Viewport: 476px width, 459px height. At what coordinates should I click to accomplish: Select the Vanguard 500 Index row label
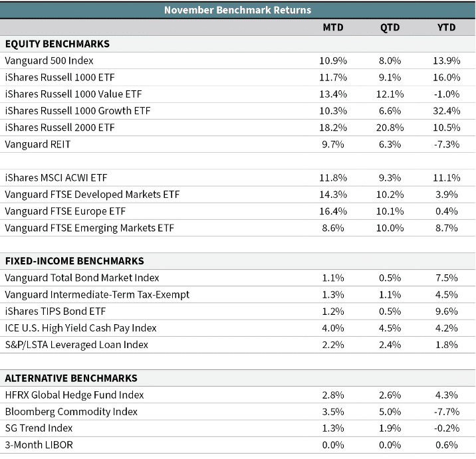(x=49, y=60)
